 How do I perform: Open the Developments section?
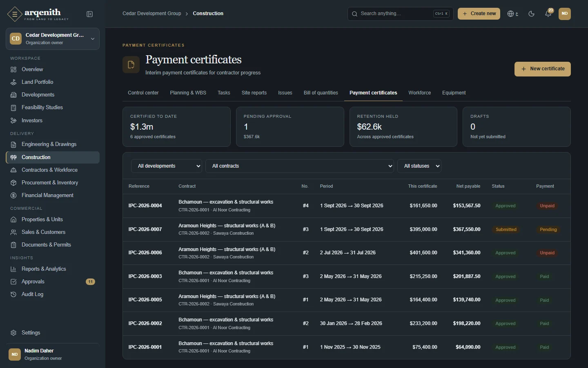click(53, 95)
